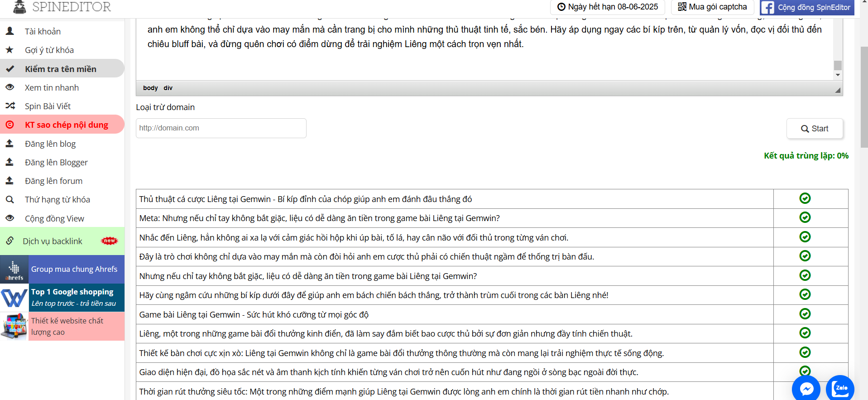868x400 pixels.
Task: Click the page vertical scrollbar thumb
Action: [864, 97]
